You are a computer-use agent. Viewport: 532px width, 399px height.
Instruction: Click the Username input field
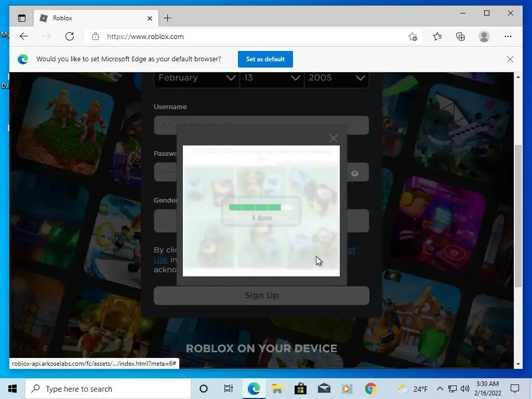coord(261,125)
